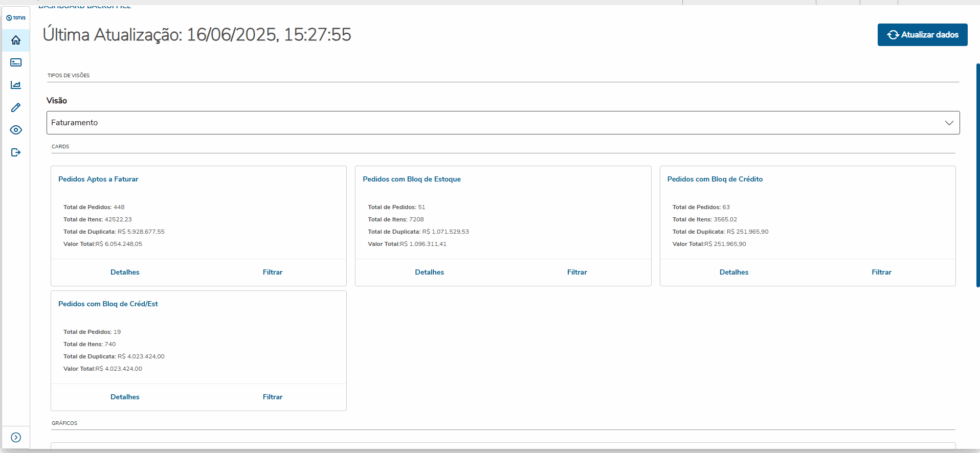The width and height of the screenshot is (980, 453).
Task: Filtrar the Pedidos com Bloq de Créd/Est card
Action: [273, 397]
